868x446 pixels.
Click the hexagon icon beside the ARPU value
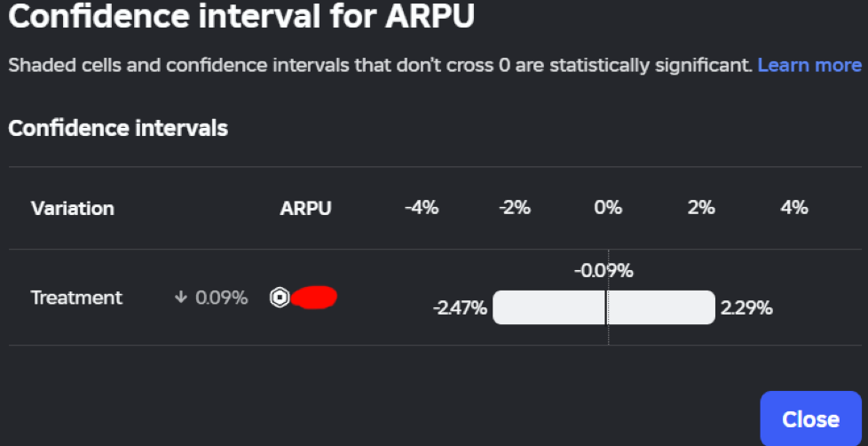280,298
